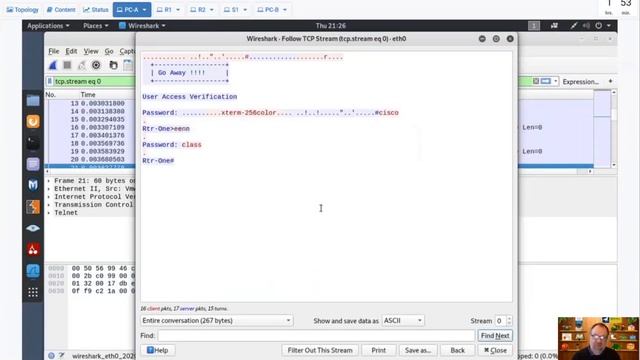Screen dimensions: 640x360
Task: Open the View menu in Wireshark
Action: [91, 51]
